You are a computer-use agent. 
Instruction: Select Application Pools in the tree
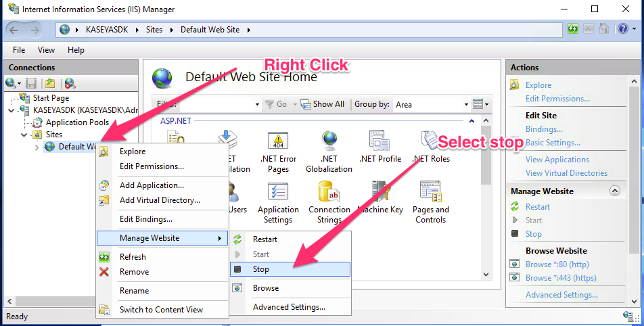(x=77, y=122)
